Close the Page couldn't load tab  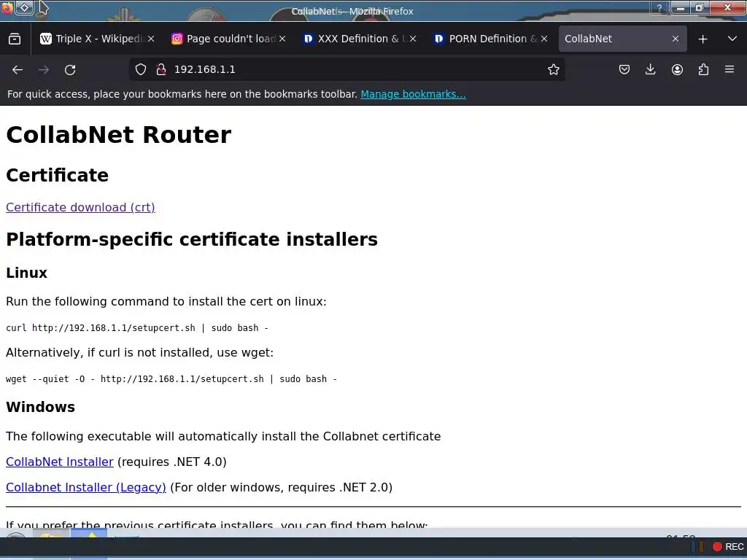(282, 39)
